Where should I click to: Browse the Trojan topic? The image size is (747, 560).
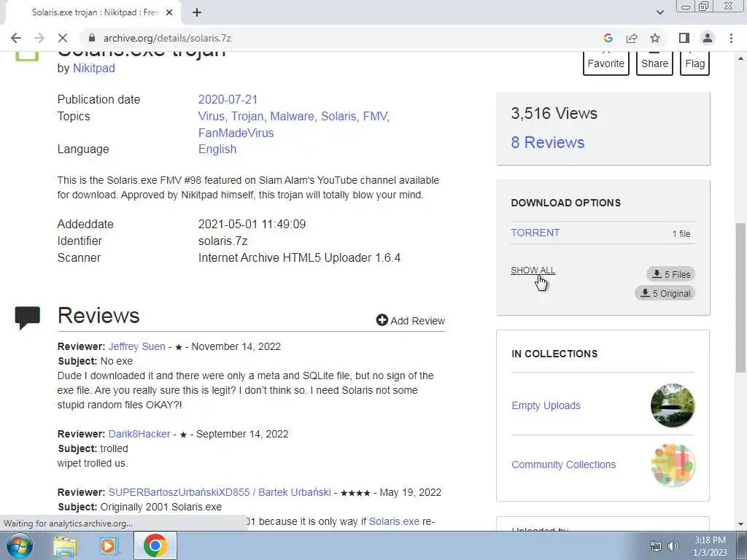pos(247,116)
